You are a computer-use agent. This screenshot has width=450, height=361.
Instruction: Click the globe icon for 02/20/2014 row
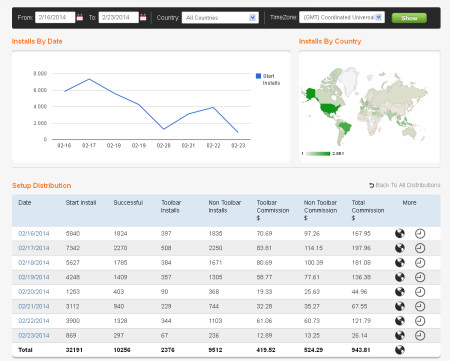click(400, 292)
